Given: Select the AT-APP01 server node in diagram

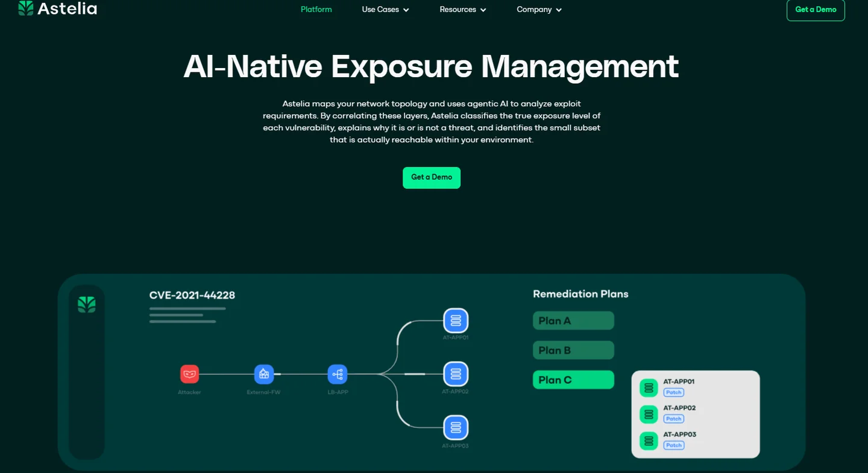Looking at the screenshot, I should click(x=456, y=321).
